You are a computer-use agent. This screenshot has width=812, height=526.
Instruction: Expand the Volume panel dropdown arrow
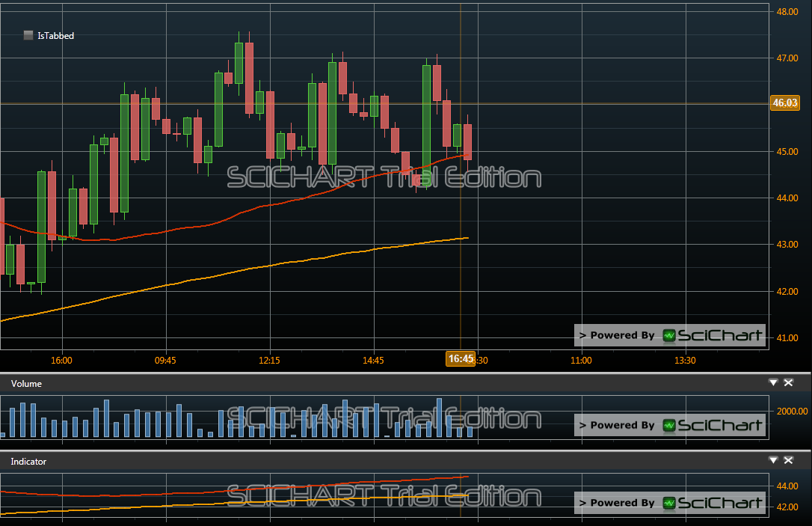[774, 382]
